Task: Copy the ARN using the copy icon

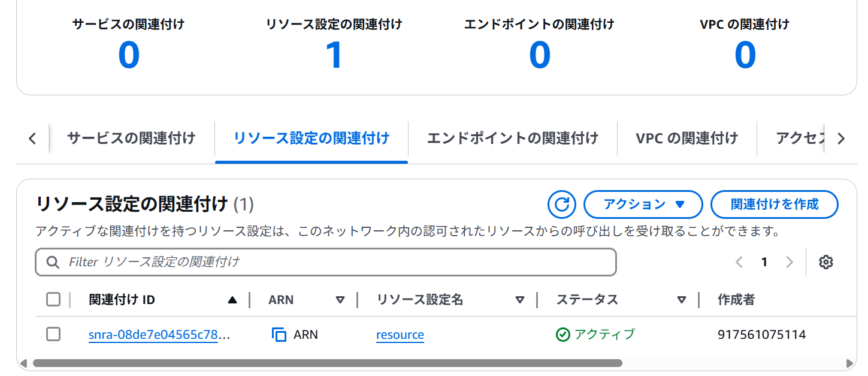Action: [279, 335]
